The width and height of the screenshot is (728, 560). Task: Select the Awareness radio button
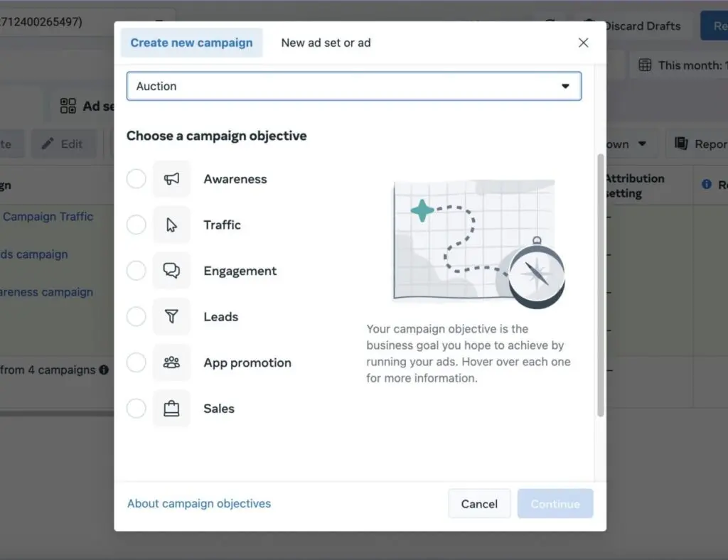pyautogui.click(x=136, y=179)
